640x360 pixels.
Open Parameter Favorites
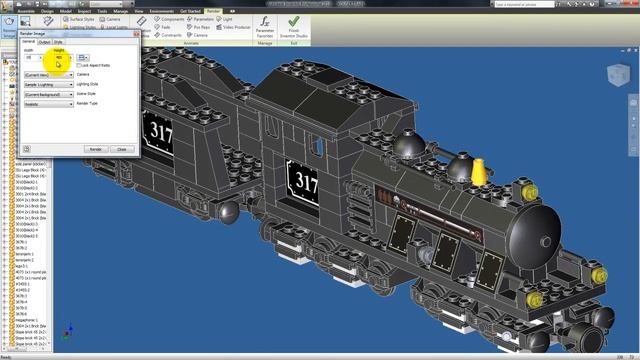coord(265,27)
